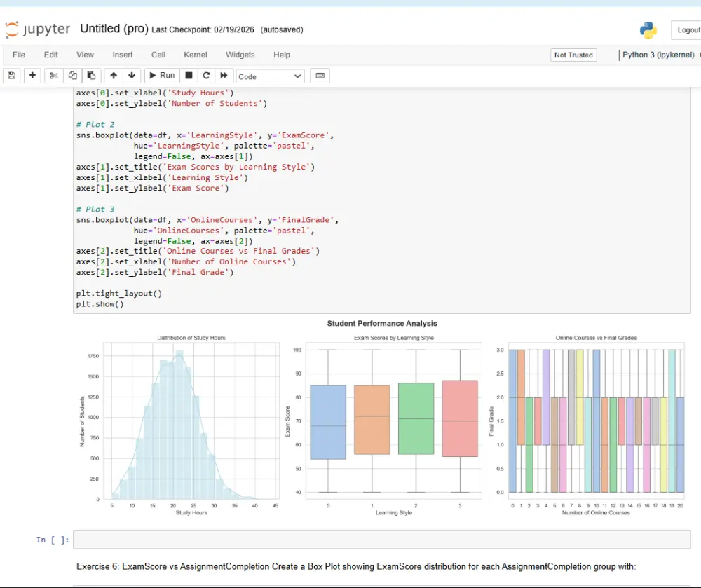Image resolution: width=701 pixels, height=588 pixels.
Task: Insert a new cell below using plus icon
Action: tap(32, 75)
